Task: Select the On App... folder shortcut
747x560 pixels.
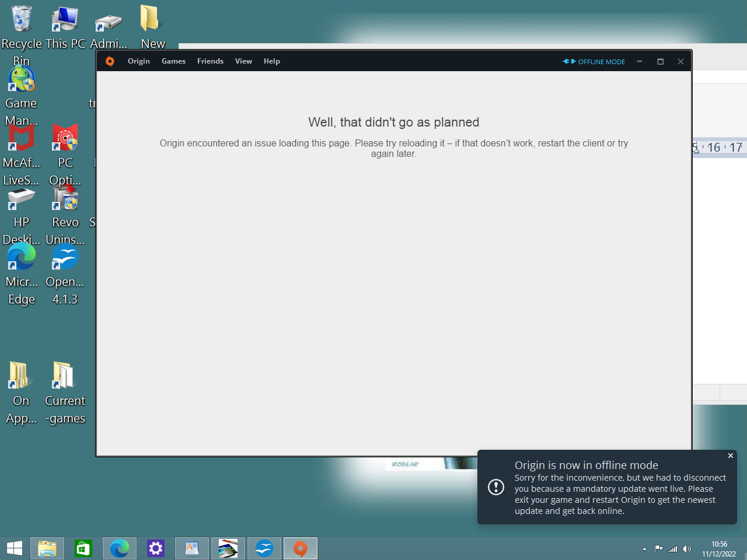Action: coord(21,393)
